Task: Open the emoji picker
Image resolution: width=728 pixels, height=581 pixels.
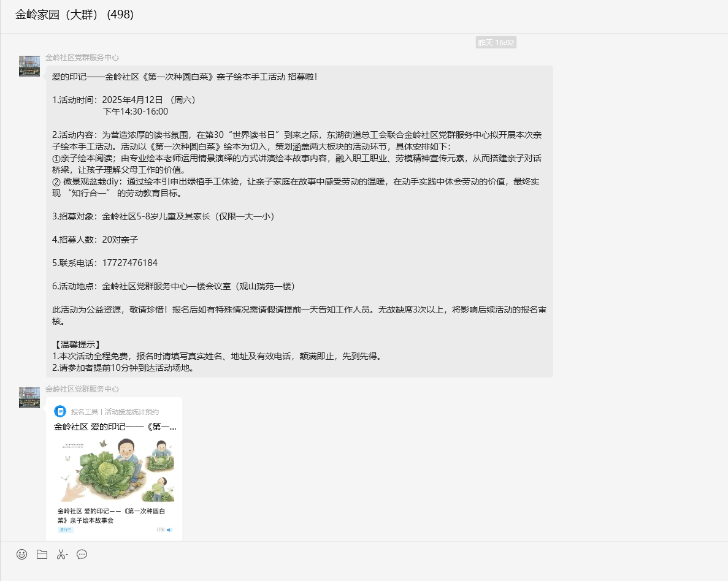Action: point(21,554)
